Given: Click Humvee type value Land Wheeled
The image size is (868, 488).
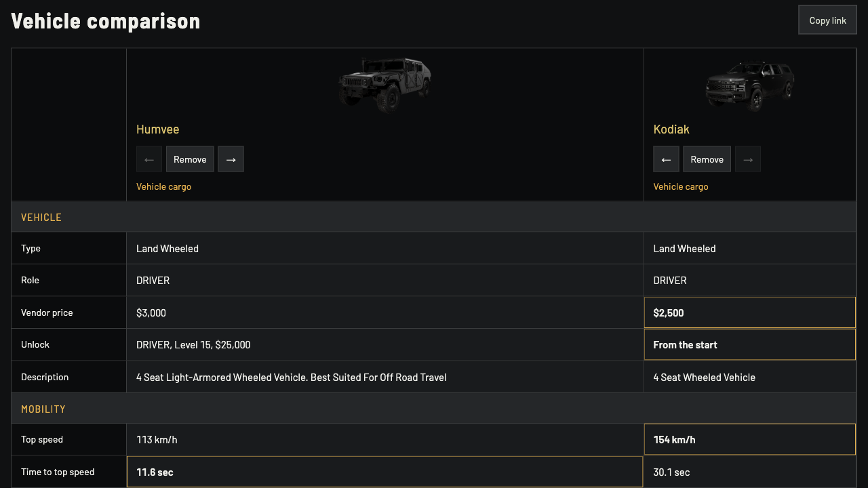Looking at the screenshot, I should click(167, 249).
